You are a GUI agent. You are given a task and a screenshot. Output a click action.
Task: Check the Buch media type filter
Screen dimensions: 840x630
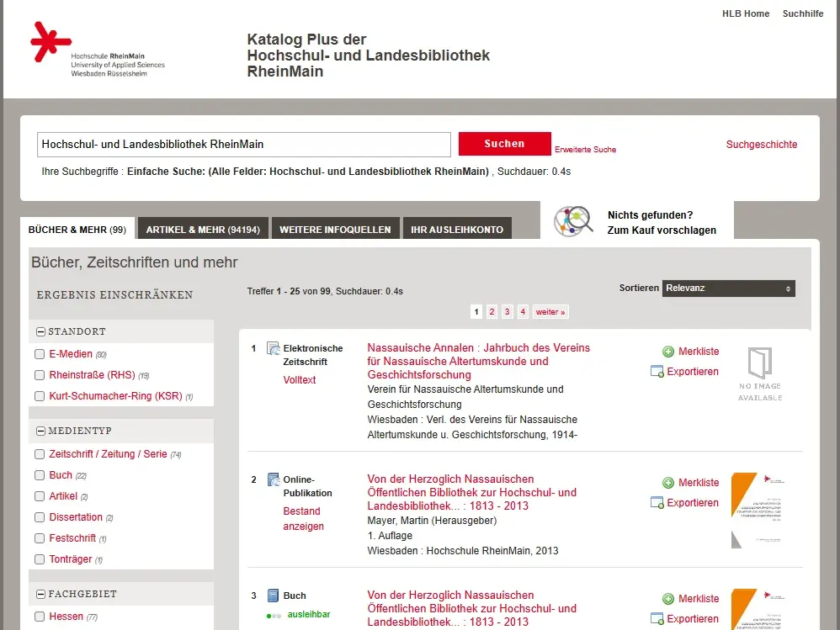[x=40, y=475]
